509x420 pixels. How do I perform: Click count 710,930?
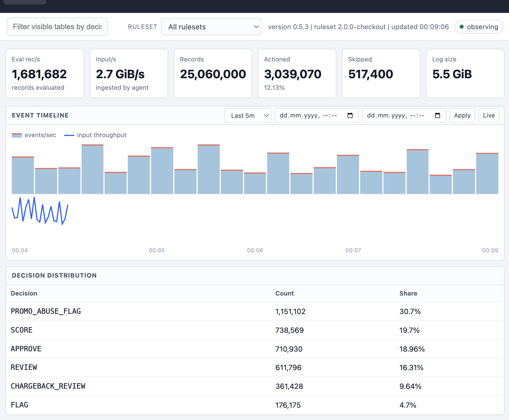point(289,349)
